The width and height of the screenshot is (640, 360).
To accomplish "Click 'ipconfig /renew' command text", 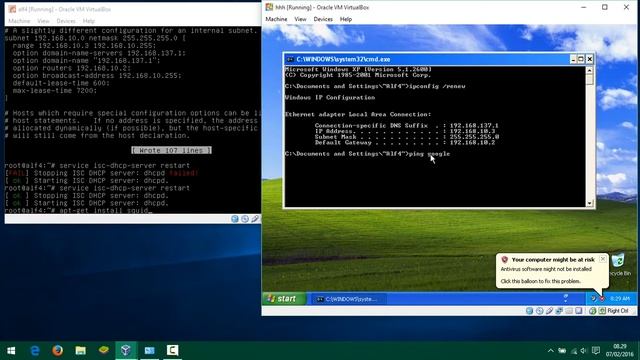I will click(437, 86).
